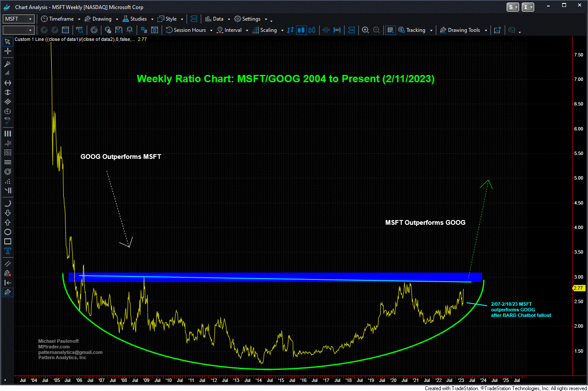Expand the Studies dropdown arrow

152,19
